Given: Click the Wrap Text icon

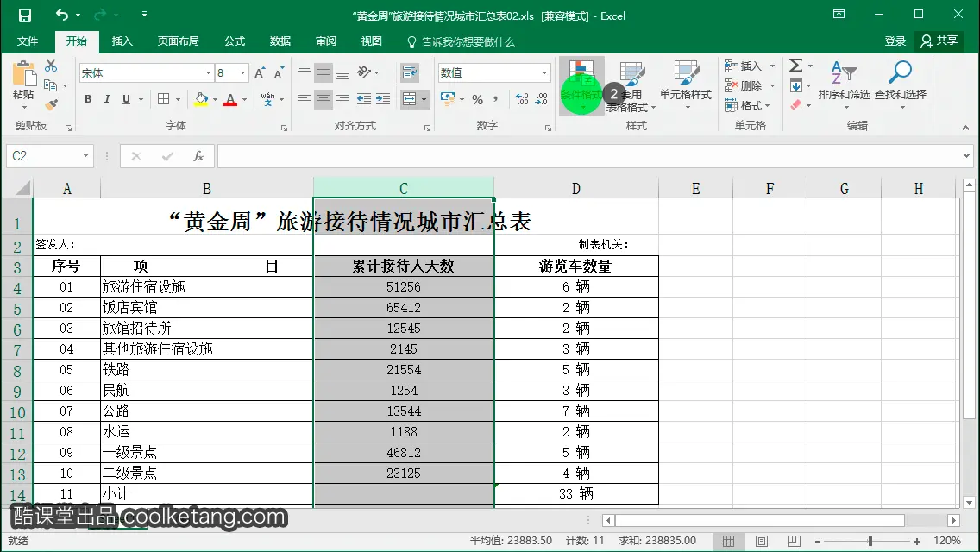Looking at the screenshot, I should [410, 72].
